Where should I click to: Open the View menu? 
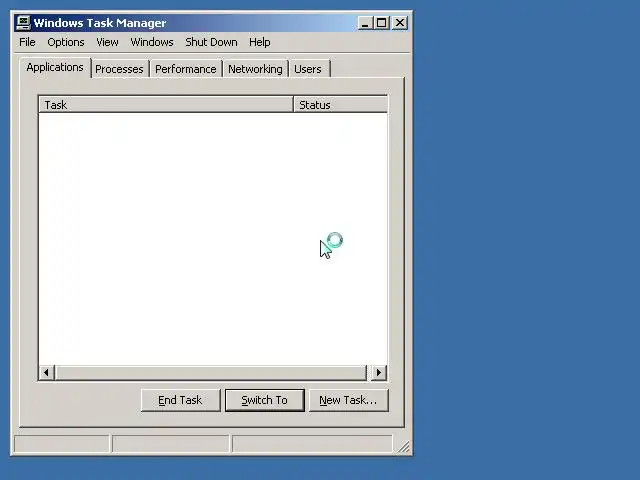107,42
